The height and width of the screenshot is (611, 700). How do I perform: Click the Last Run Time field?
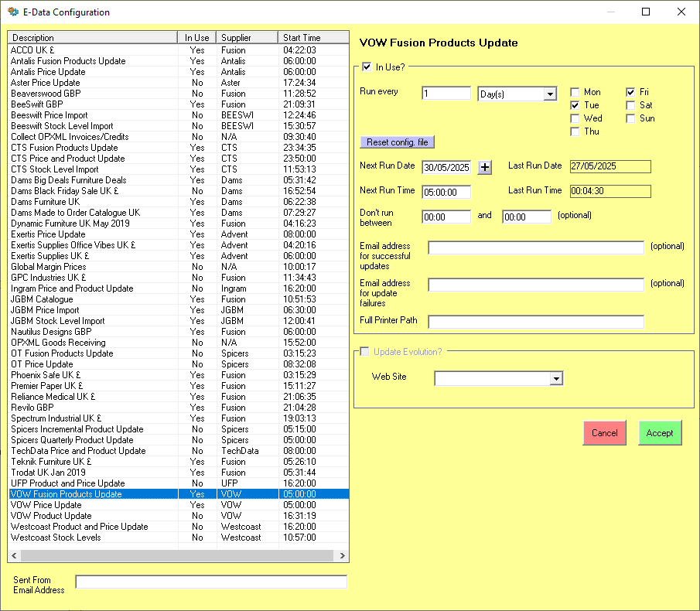610,192
